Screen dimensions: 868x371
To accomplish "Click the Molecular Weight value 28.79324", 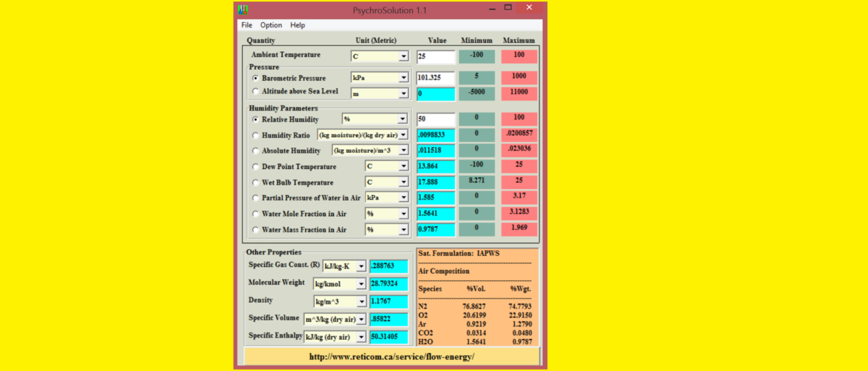I will (389, 284).
